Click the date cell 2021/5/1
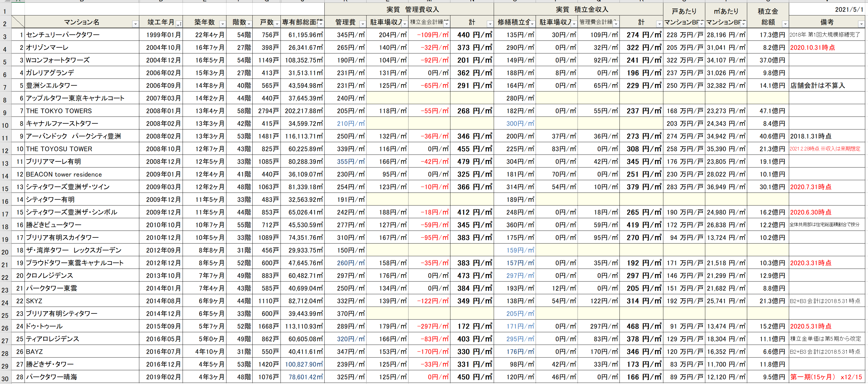Image resolution: width=868 pixels, height=384 pixels. tap(849, 9)
